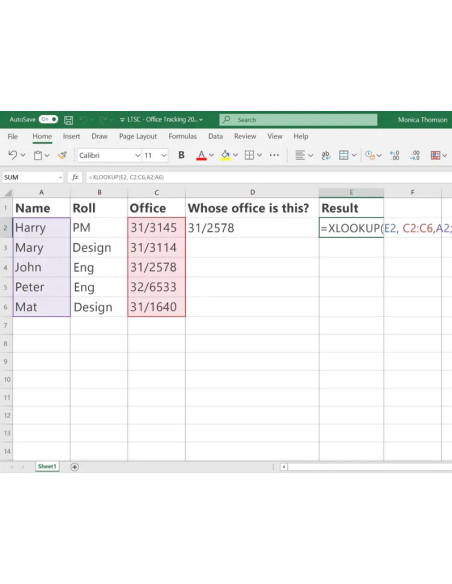This screenshot has height=584, width=452.
Task: Switch to the Formulas tab
Action: [182, 136]
